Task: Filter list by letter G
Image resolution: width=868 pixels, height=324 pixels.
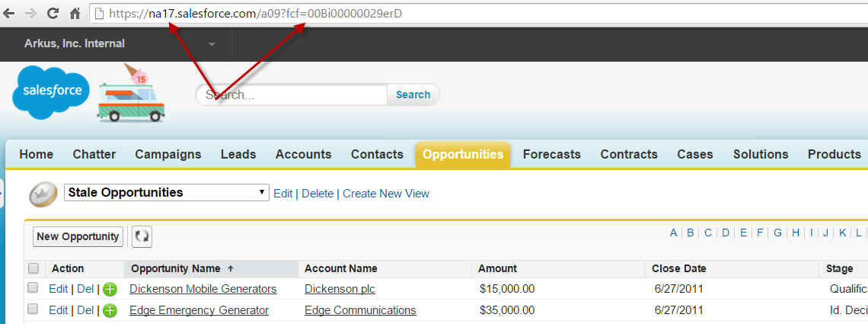Action: click(x=777, y=233)
